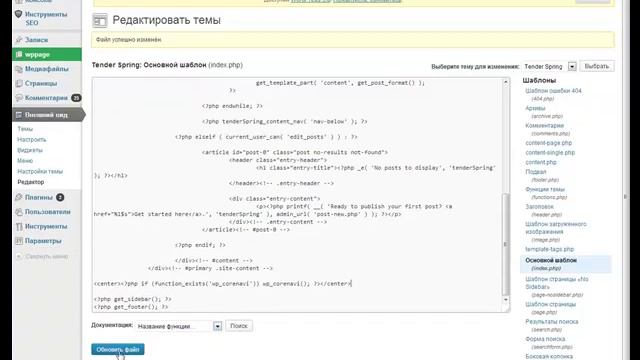Open the Внешний вид menu

point(47,115)
